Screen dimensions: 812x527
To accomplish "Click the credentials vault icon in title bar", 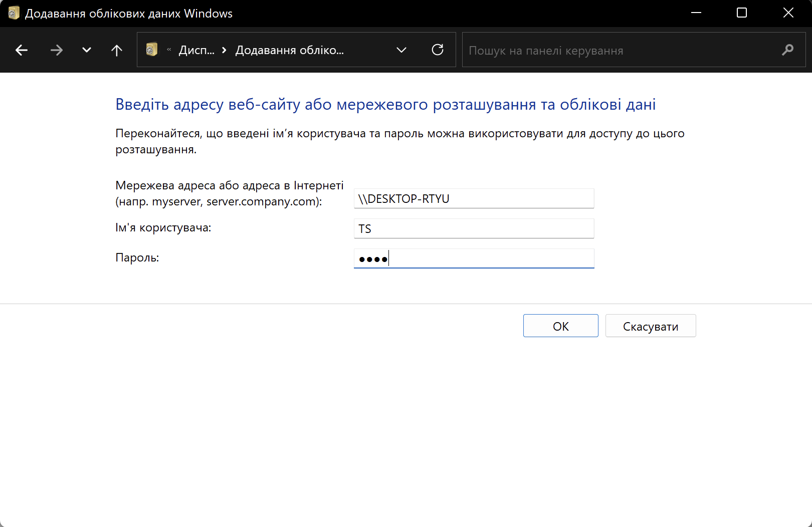I will coord(14,13).
